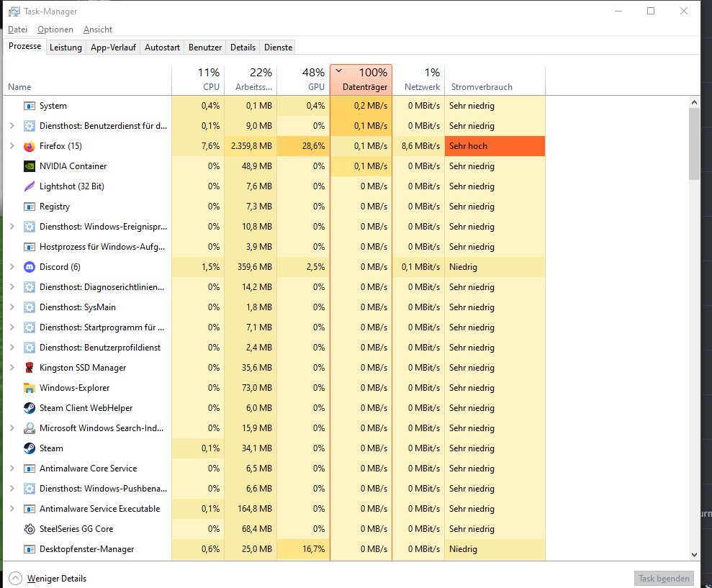The height and width of the screenshot is (588, 712).
Task: Click the Task beenden button
Action: [x=664, y=579]
